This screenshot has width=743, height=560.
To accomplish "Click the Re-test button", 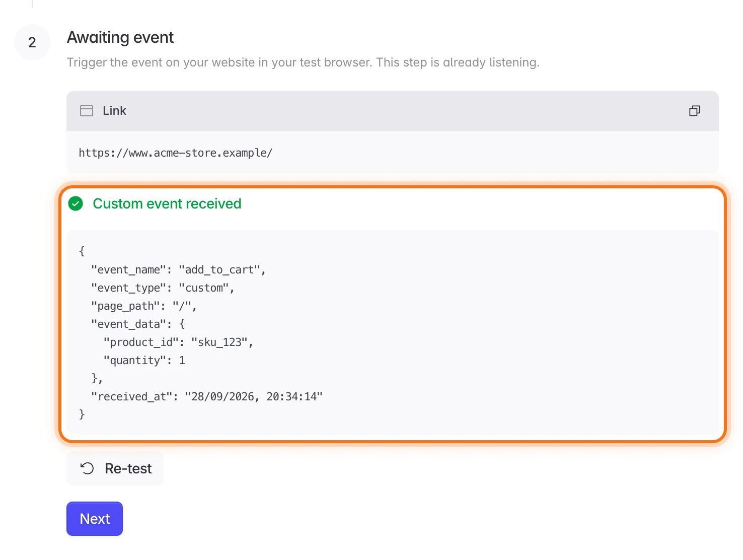I will (115, 468).
